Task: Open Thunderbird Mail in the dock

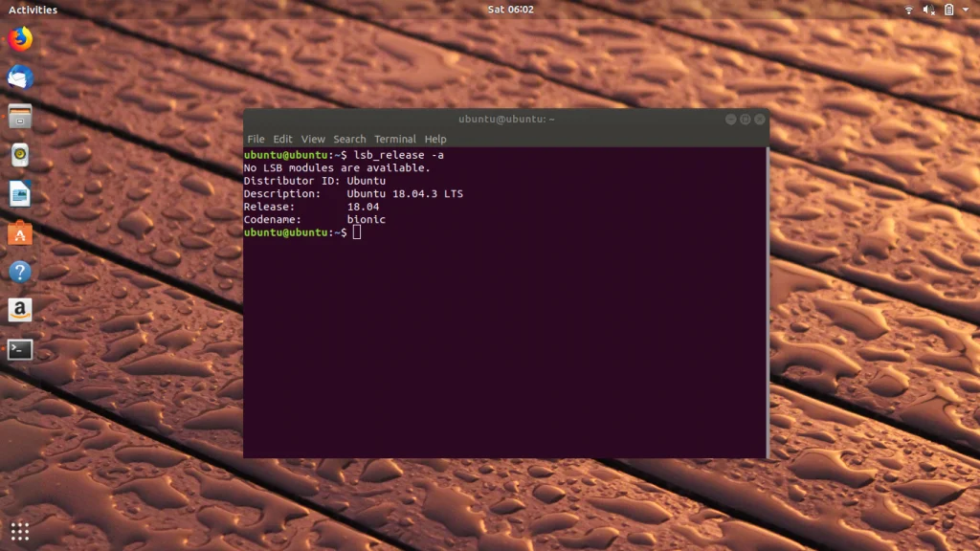Action: 20,77
